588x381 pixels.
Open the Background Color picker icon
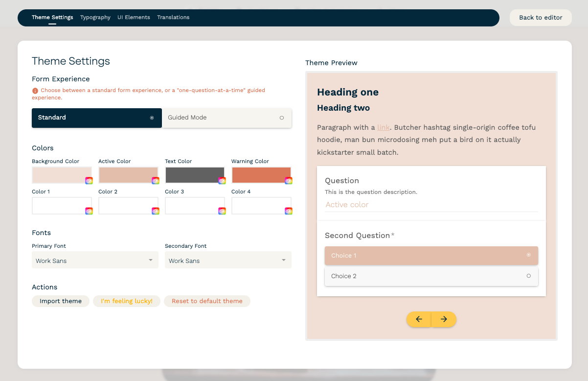coord(89,180)
